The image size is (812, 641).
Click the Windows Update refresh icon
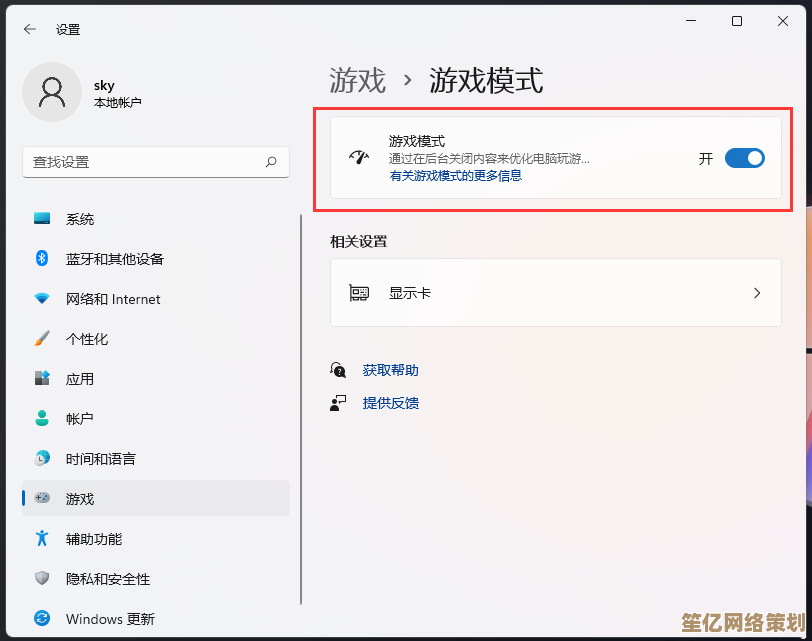click(42, 619)
